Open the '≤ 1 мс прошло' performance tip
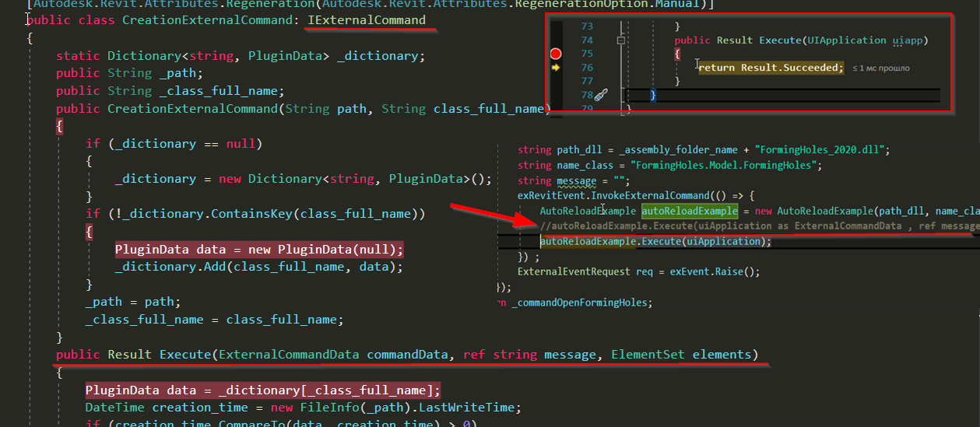The image size is (980, 427). point(880,68)
